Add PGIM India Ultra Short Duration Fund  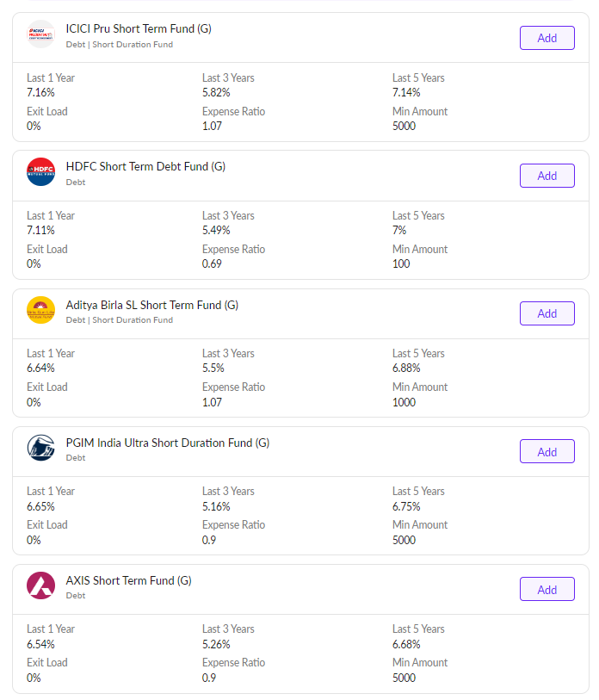[547, 452]
